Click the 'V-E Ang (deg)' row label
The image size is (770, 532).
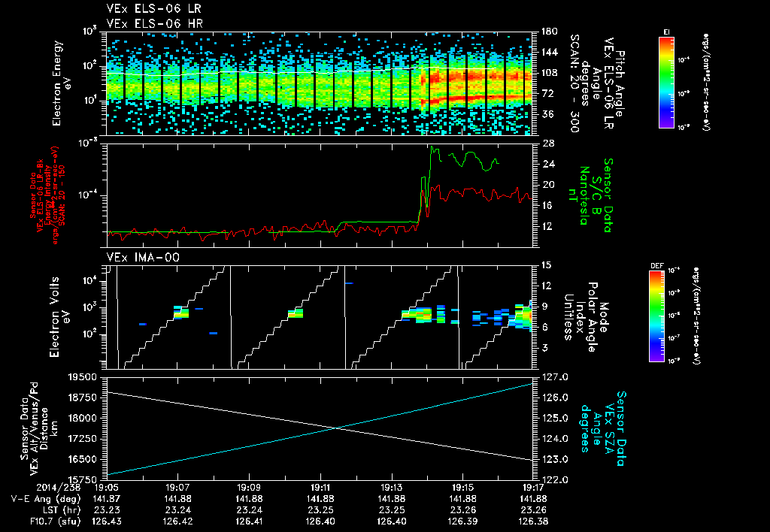46,499
